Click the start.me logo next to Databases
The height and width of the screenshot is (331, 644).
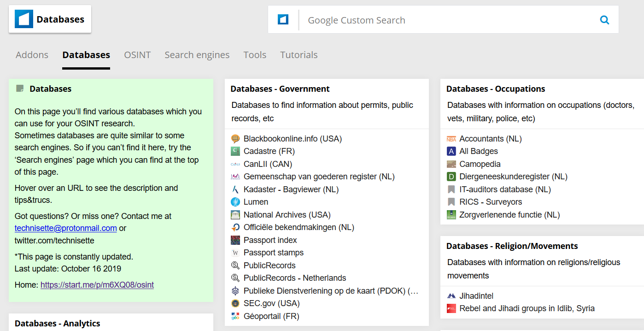point(23,19)
